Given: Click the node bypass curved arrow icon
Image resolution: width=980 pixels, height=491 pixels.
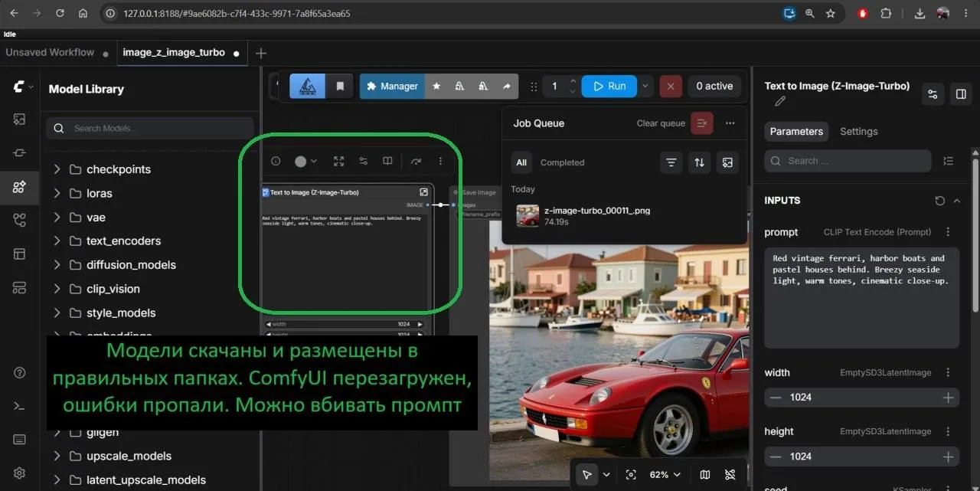Looking at the screenshot, I should [416, 161].
